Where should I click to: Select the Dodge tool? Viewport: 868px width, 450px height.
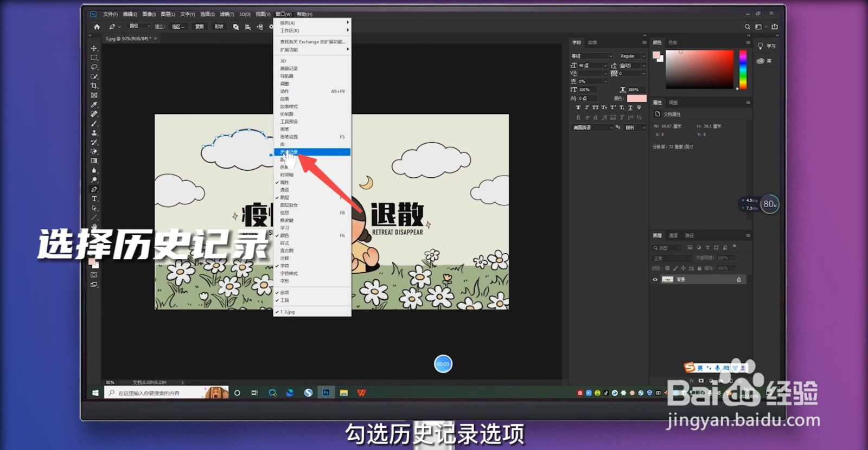pos(94,179)
